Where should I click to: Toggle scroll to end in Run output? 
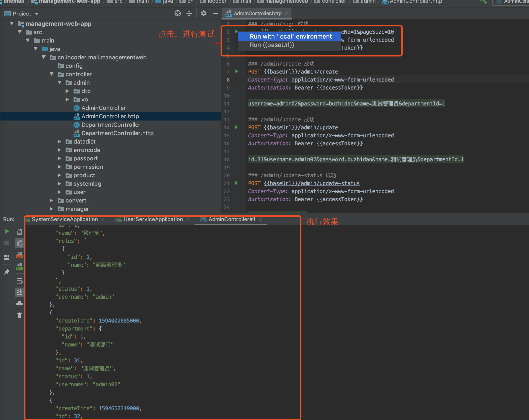pyautogui.click(x=19, y=292)
